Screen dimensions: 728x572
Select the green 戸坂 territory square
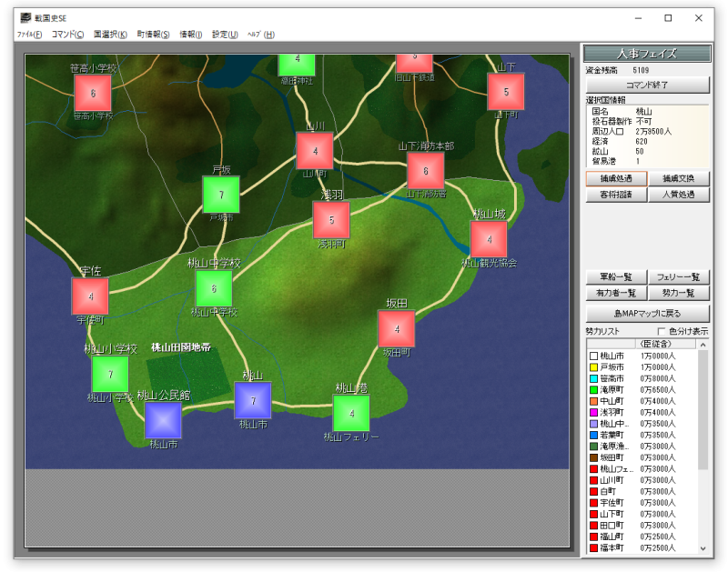[221, 195]
